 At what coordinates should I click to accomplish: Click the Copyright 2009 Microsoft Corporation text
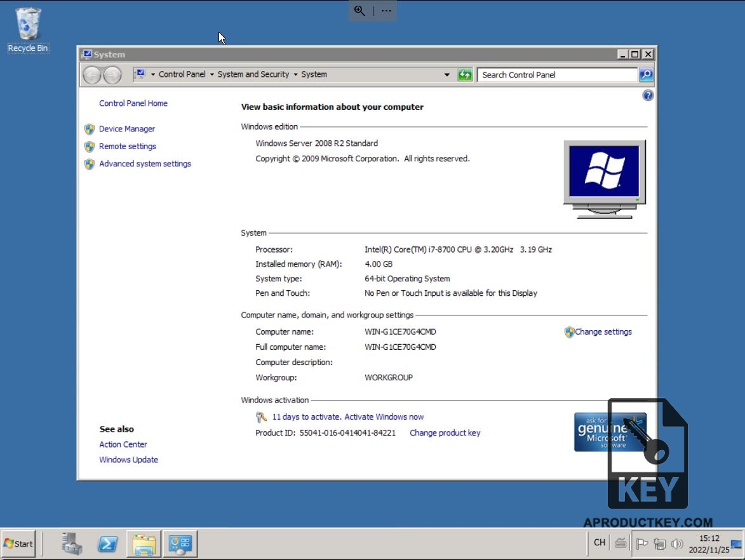click(363, 159)
